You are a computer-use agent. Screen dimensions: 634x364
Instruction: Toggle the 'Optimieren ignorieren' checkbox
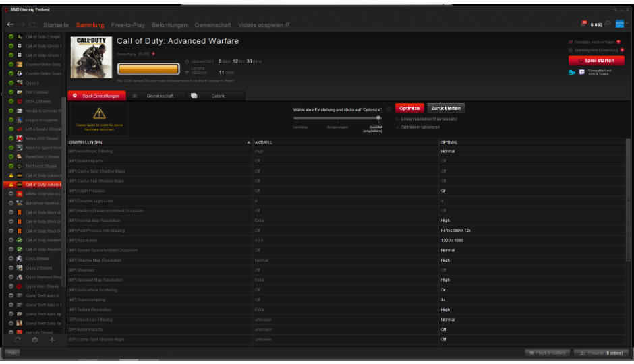tap(397, 127)
